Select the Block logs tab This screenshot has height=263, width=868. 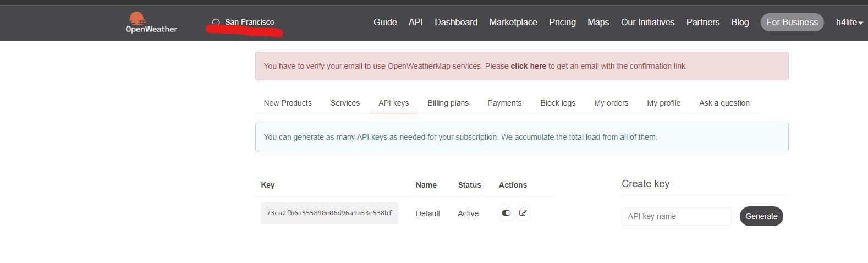click(x=557, y=103)
